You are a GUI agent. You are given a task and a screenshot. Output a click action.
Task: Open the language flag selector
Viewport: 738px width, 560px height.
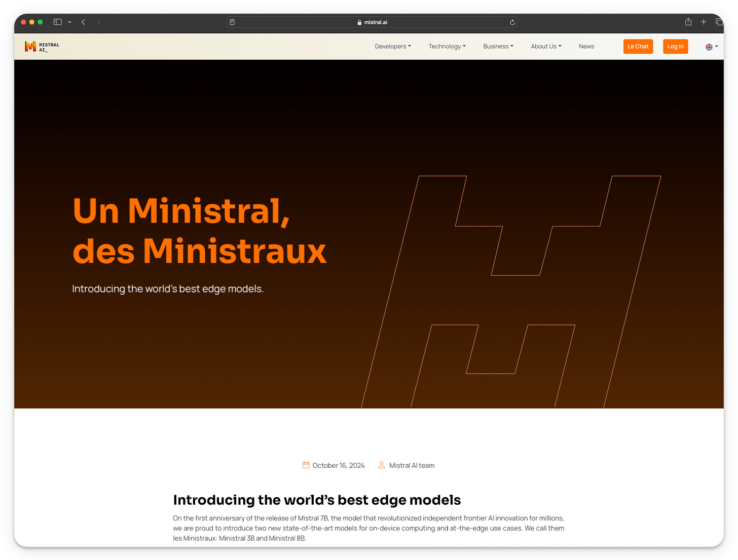tap(712, 47)
